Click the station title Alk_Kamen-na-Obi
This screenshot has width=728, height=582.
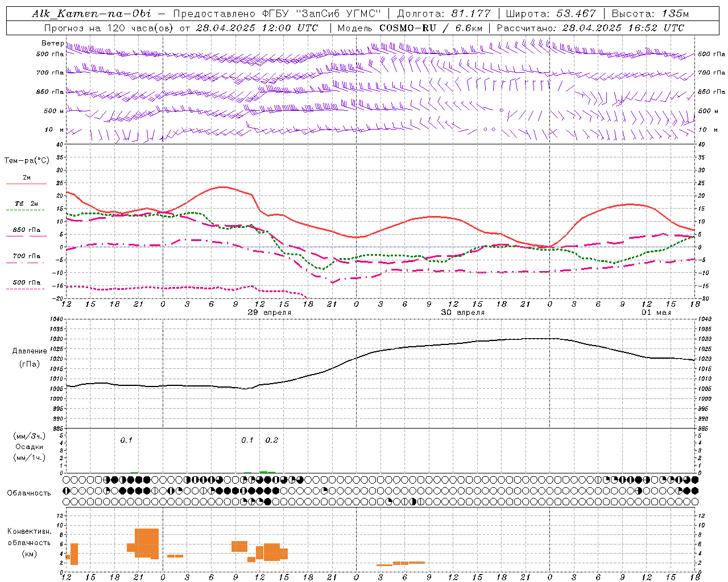tap(92, 14)
